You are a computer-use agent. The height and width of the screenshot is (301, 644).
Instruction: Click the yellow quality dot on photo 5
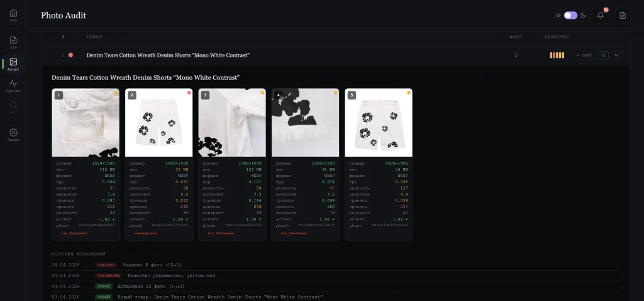pos(409,93)
